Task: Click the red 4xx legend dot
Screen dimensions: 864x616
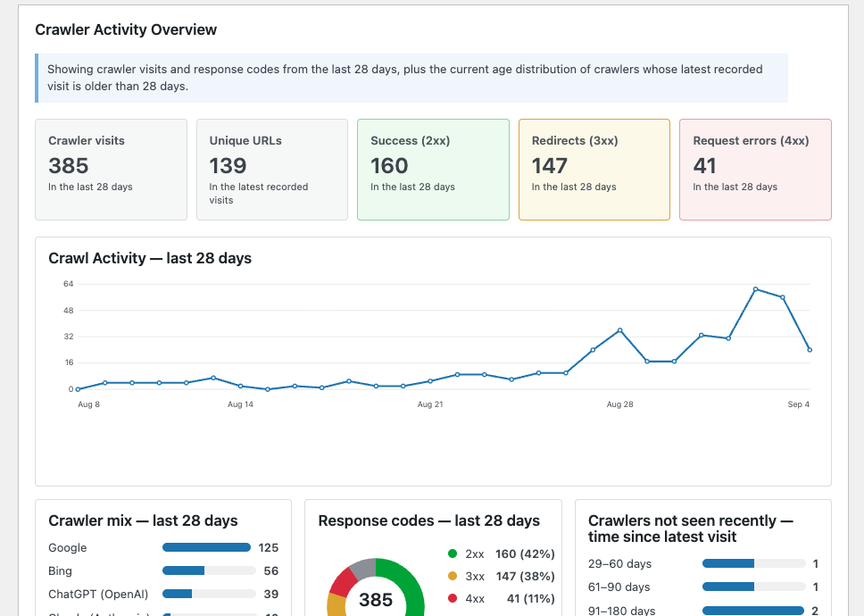Action: click(x=453, y=598)
